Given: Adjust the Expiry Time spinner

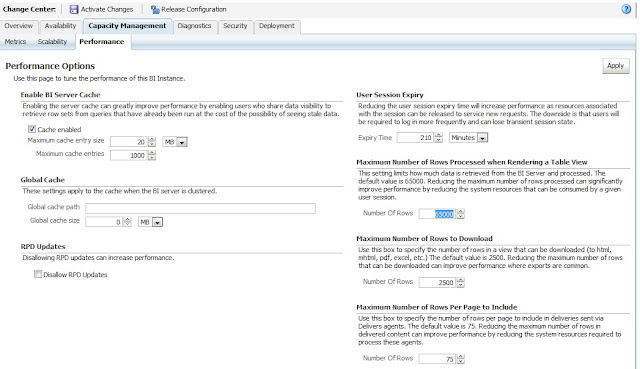Looking at the screenshot, I should pyautogui.click(x=439, y=138).
